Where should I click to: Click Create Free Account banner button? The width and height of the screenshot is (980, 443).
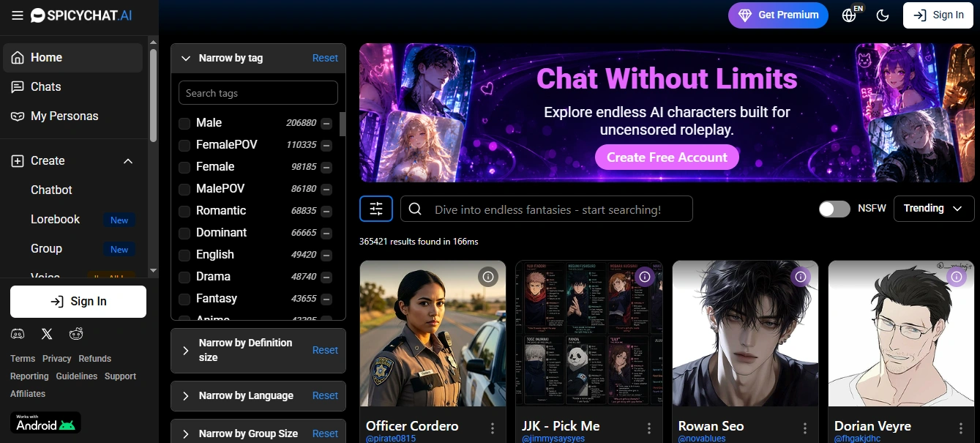point(667,157)
